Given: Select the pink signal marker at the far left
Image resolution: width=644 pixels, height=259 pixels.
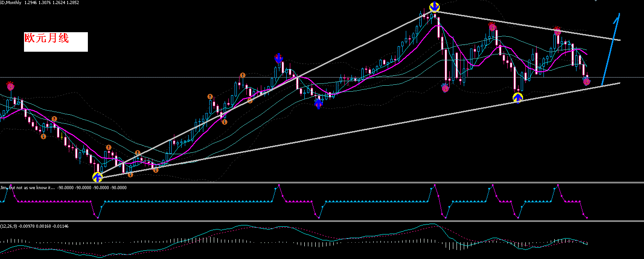Looking at the screenshot, I should pos(10,85).
